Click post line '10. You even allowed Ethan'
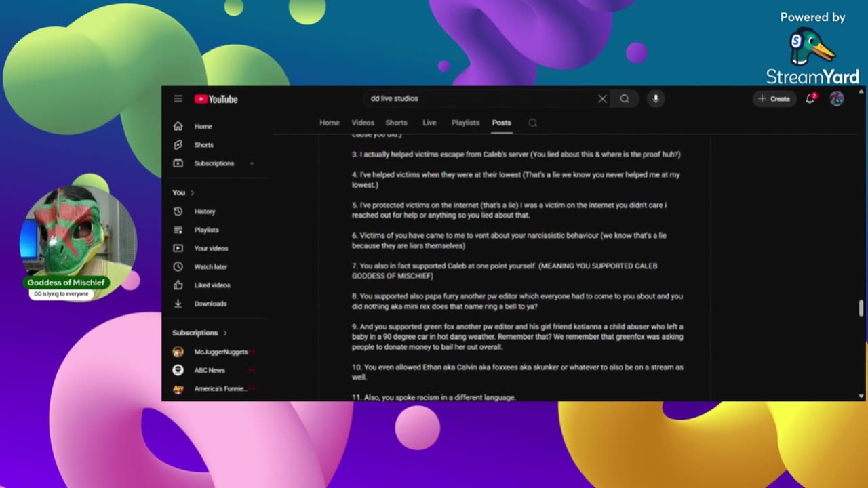This screenshot has width=868, height=488. click(x=517, y=372)
